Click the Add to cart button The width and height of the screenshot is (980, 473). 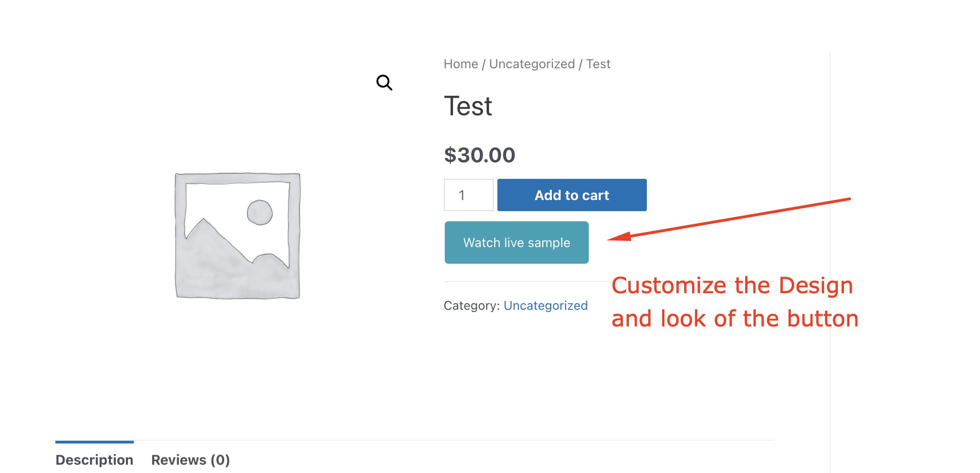coord(572,195)
